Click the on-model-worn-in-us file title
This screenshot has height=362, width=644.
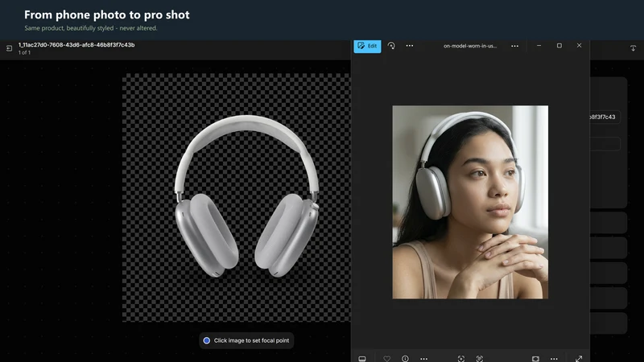(470, 46)
